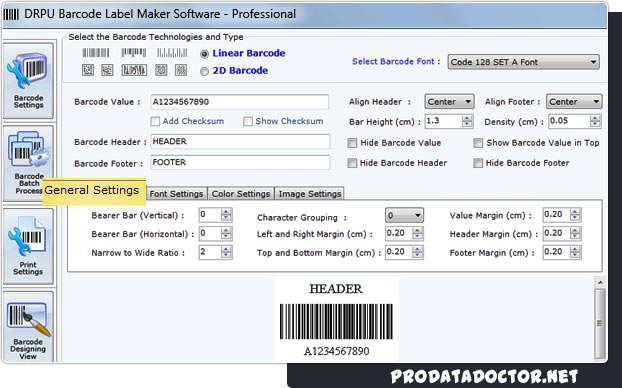Open Barcode Batch Process sidebar icon

click(x=28, y=163)
